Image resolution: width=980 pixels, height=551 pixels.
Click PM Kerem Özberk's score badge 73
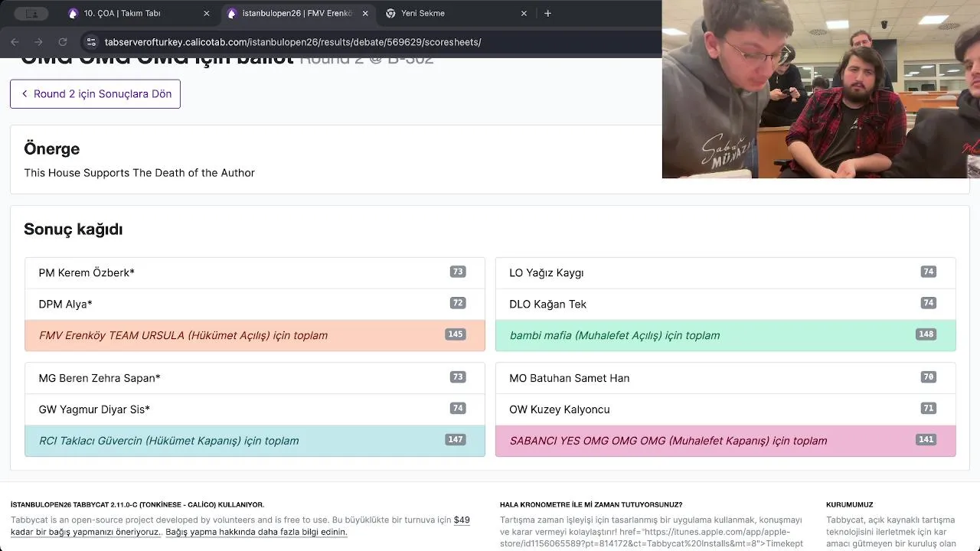tap(458, 272)
